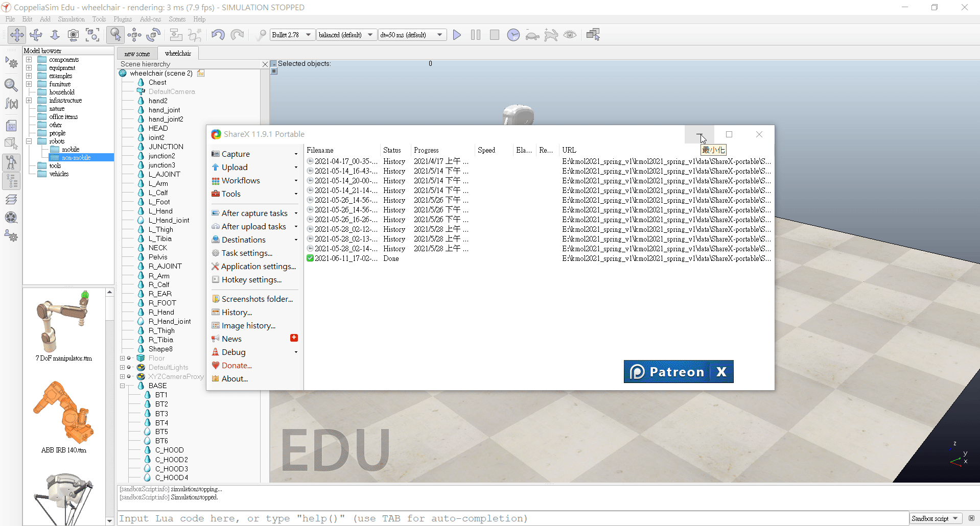Screen dimensions: 980x526
Task: Open the Add-ons menu
Action: 150,19
